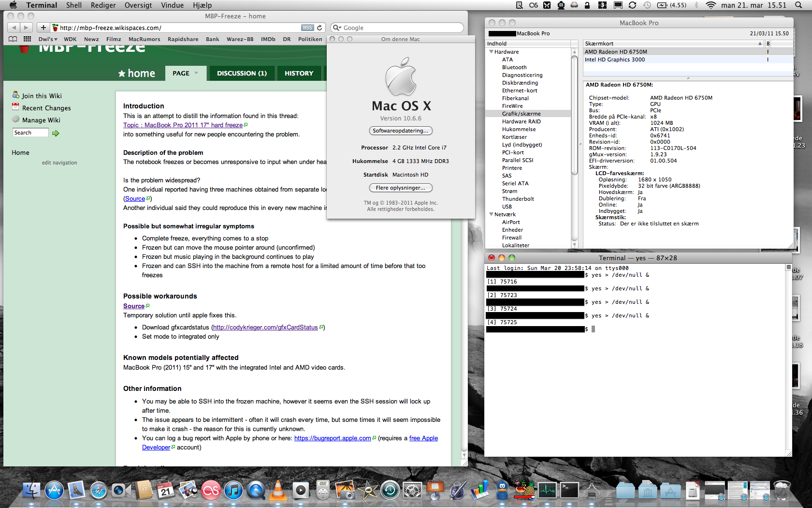The image size is (812, 508).
Task: Switch to the DISCUSSION (1) tab
Action: [x=242, y=73]
